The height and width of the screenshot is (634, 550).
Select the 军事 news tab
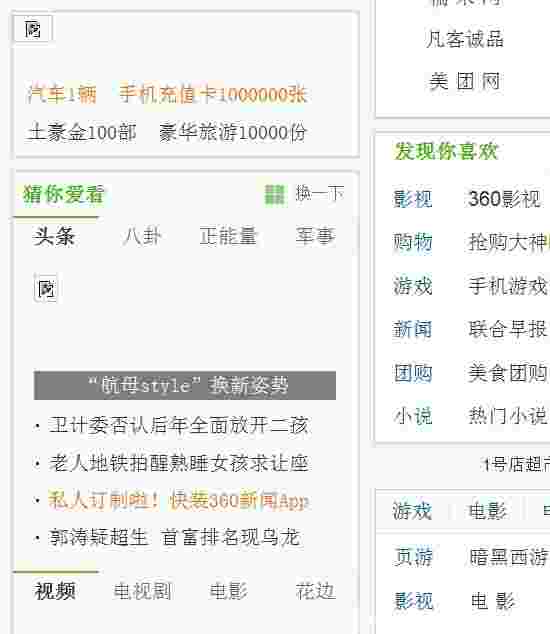click(315, 236)
